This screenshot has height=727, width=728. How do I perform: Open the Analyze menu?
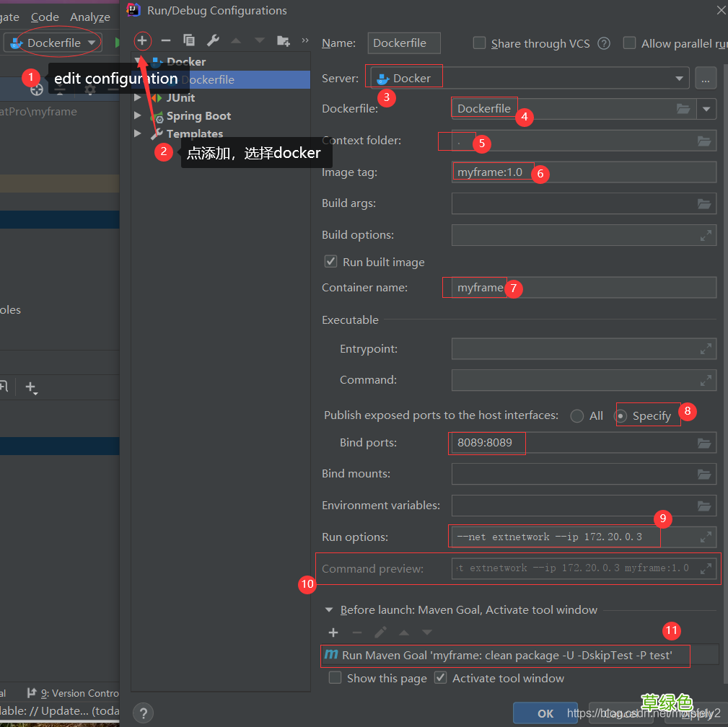90,17
